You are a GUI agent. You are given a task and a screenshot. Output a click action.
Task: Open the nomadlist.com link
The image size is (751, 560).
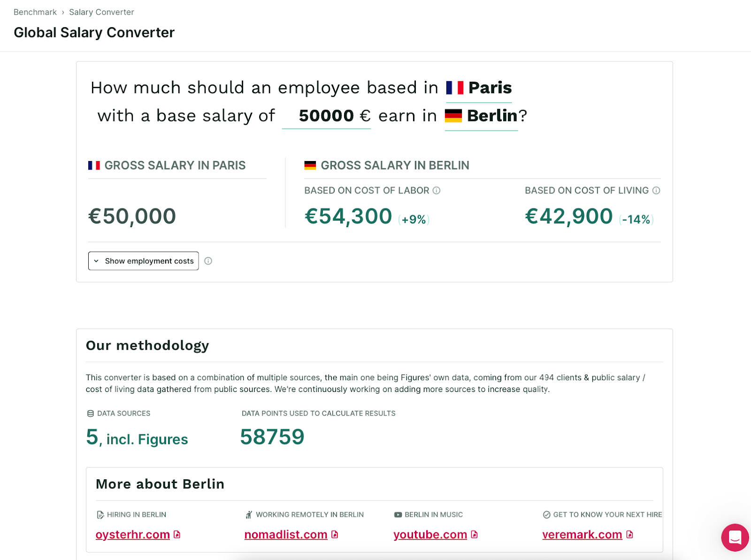click(286, 535)
